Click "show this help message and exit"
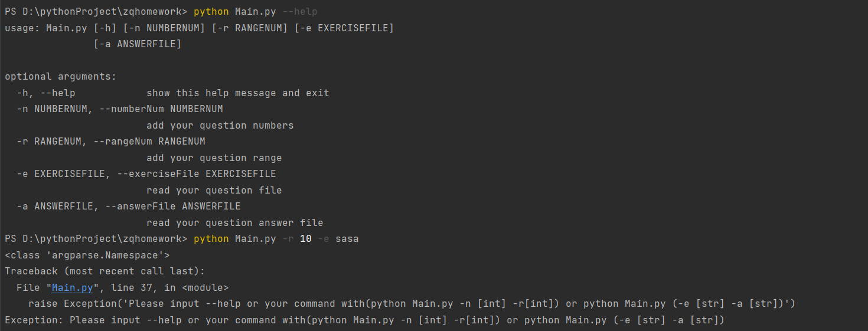Screen dimensions: 868x331 point(237,93)
